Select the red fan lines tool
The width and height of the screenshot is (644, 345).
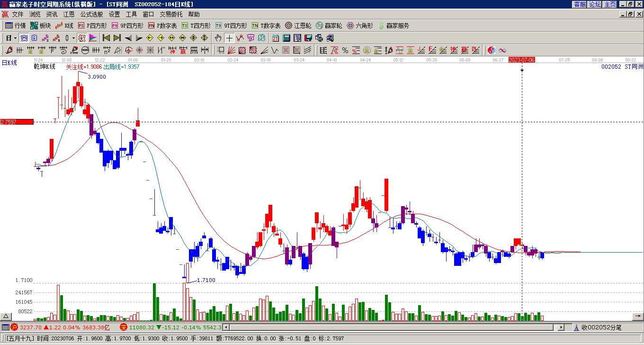[232, 50]
